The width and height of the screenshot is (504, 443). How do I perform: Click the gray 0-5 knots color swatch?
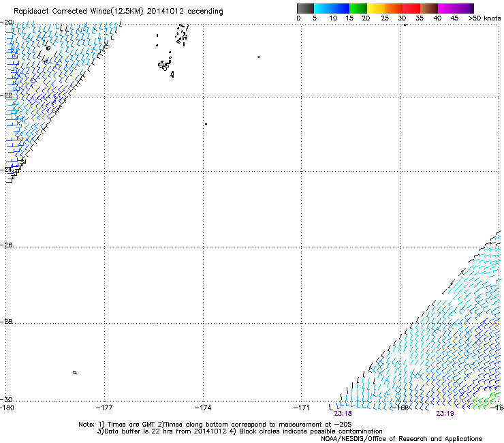305,8
